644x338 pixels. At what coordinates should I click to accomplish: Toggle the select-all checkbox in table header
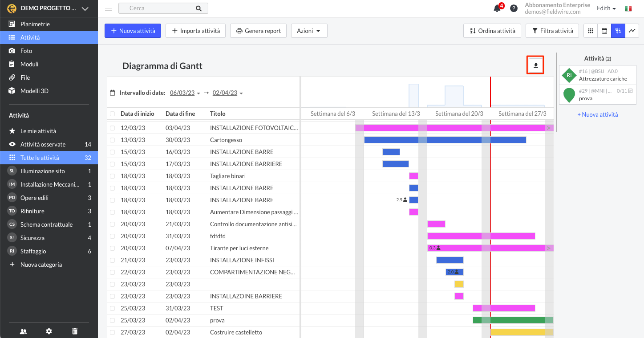coord(112,114)
